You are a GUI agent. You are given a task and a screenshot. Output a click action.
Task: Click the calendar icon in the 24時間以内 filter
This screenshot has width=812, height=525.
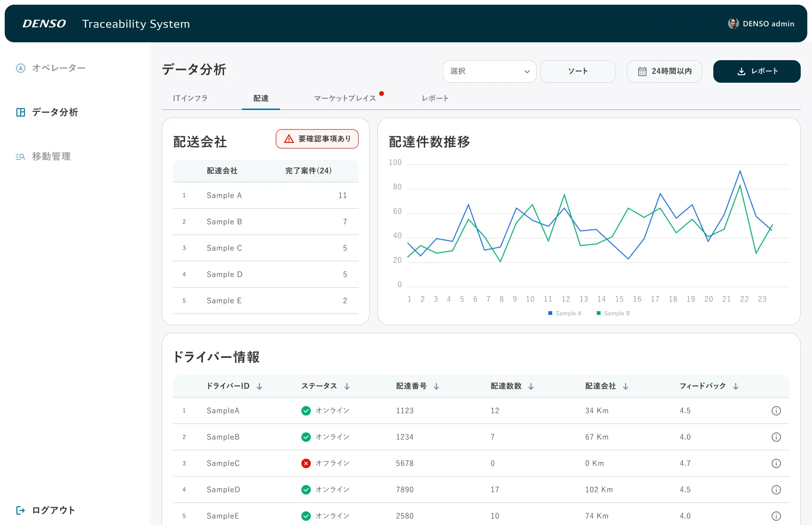(642, 71)
